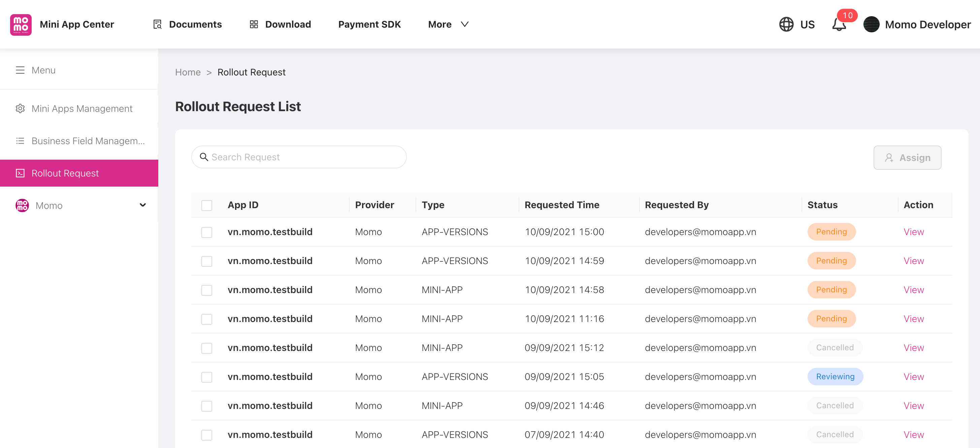This screenshot has height=448, width=980.
Task: Open the Momo Developer account menu
Action: point(917,24)
